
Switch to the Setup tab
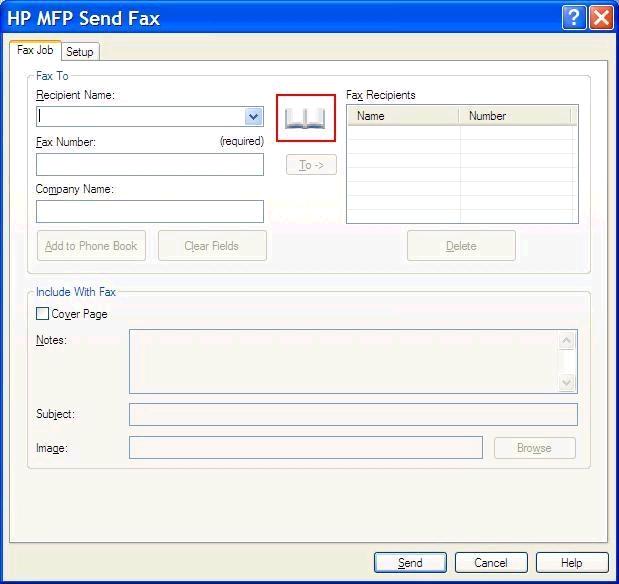coord(80,52)
